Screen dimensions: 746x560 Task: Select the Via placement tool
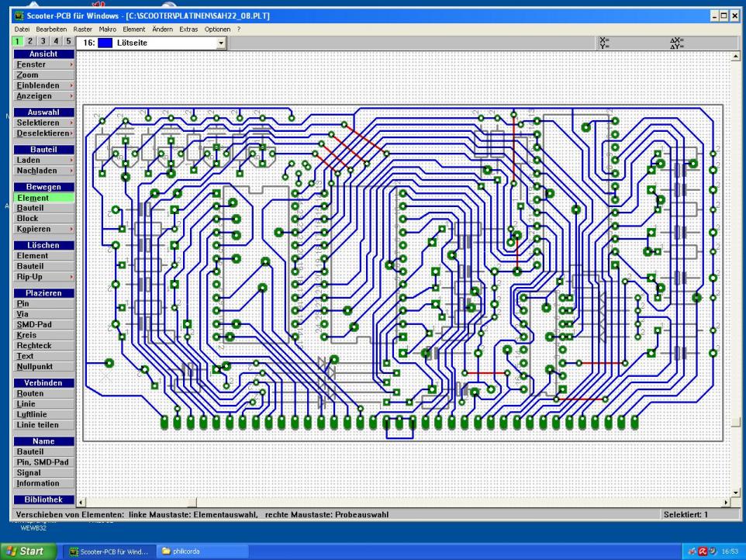(x=23, y=314)
